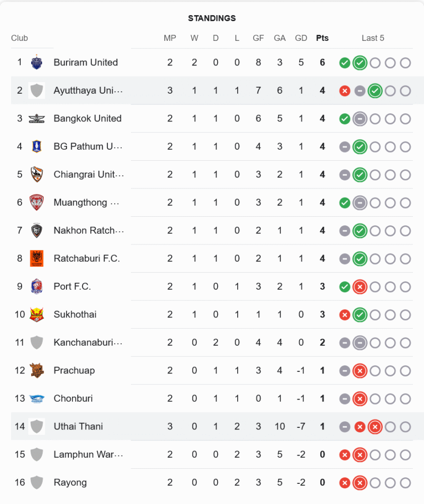The height and width of the screenshot is (504, 424).
Task: Open the Nakhon Ratchasima team link
Action: tap(89, 230)
